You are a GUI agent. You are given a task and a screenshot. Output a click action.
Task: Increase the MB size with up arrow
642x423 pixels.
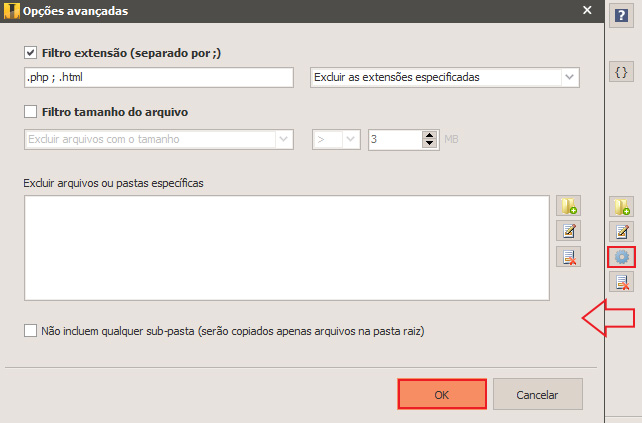(429, 136)
